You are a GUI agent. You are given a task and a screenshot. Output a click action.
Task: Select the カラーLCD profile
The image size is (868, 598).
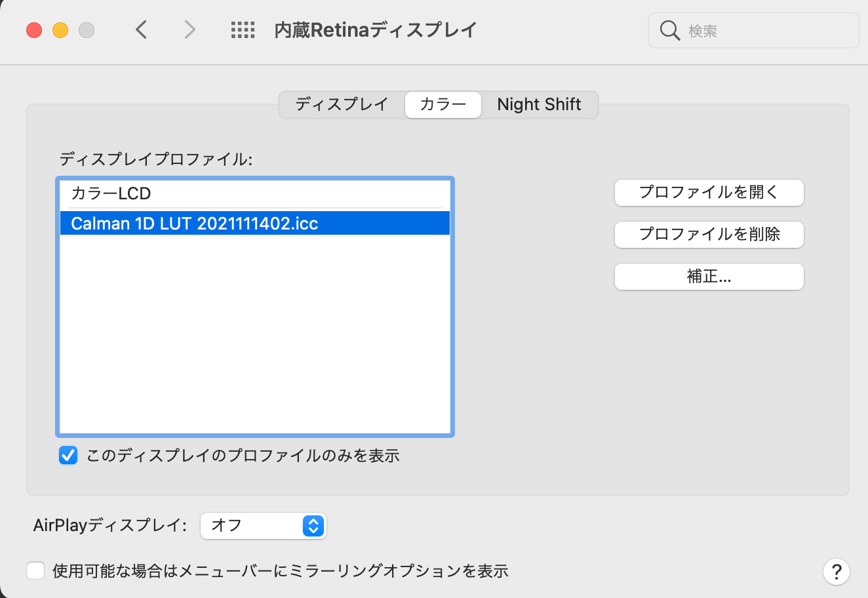coord(254,193)
